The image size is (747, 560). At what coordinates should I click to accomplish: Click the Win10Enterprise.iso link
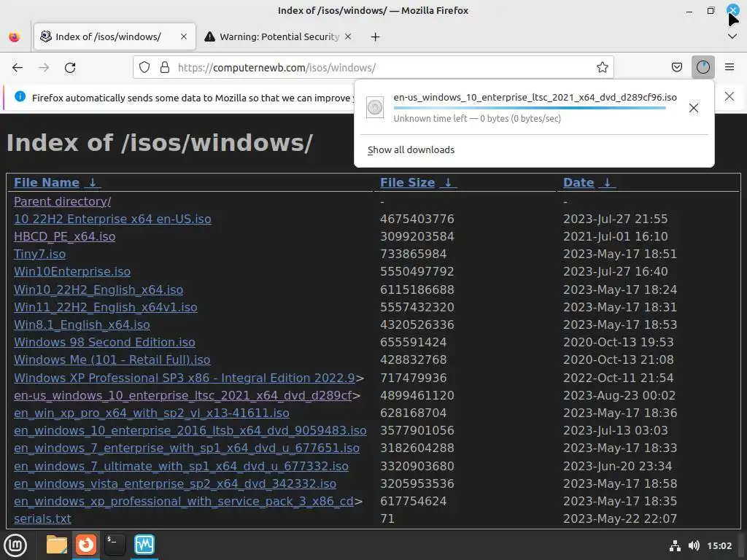point(72,271)
